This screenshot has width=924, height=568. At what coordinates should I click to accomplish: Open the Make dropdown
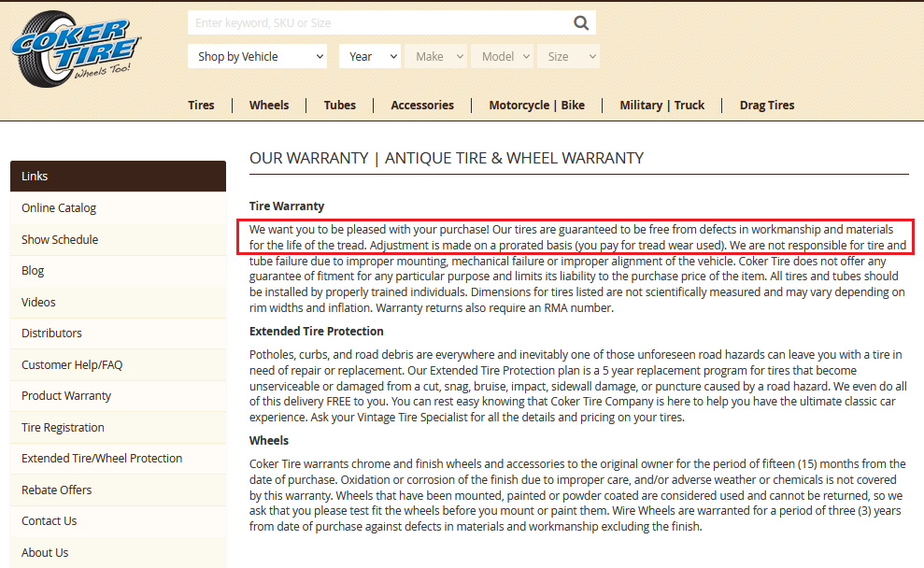coord(436,57)
